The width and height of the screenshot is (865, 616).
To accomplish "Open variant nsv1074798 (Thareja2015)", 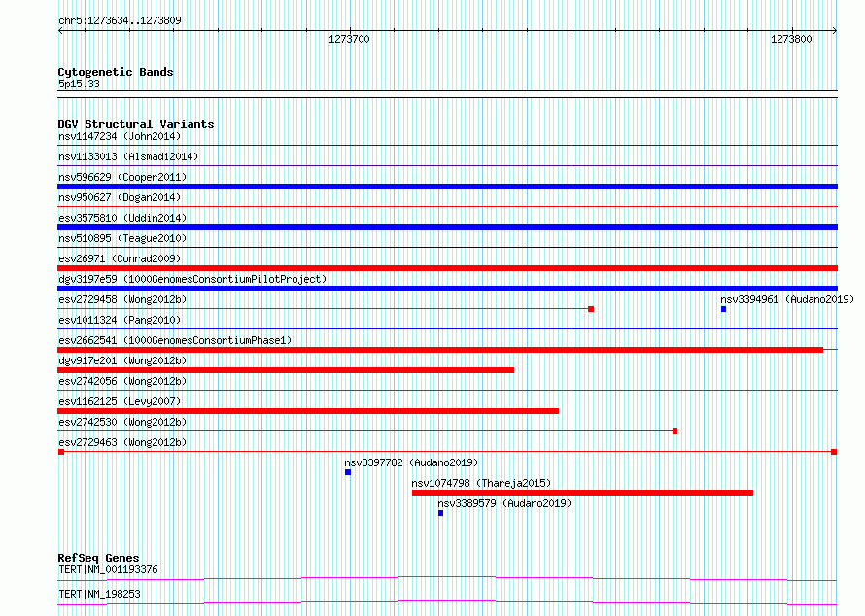I will point(481,483).
